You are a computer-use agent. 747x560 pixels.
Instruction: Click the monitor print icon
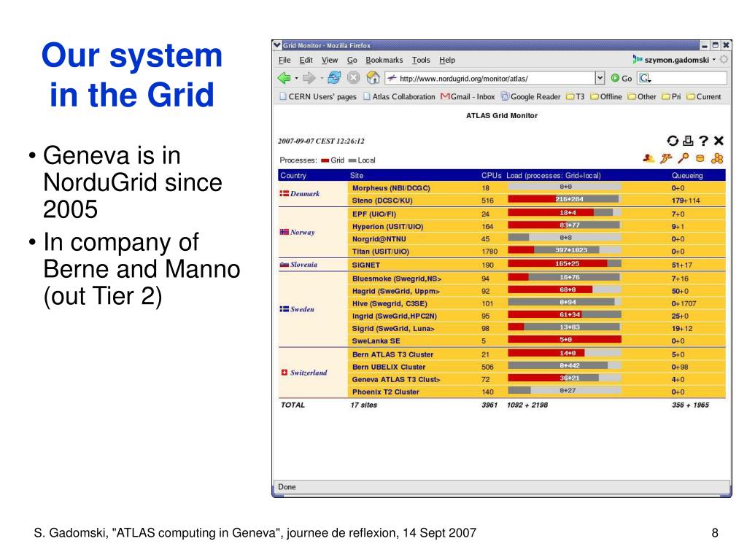(687, 141)
